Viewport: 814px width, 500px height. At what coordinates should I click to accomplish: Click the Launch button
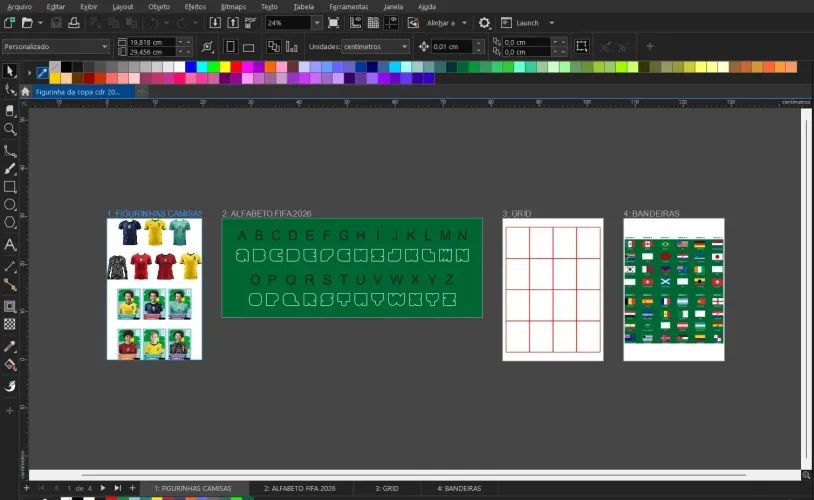pos(521,23)
